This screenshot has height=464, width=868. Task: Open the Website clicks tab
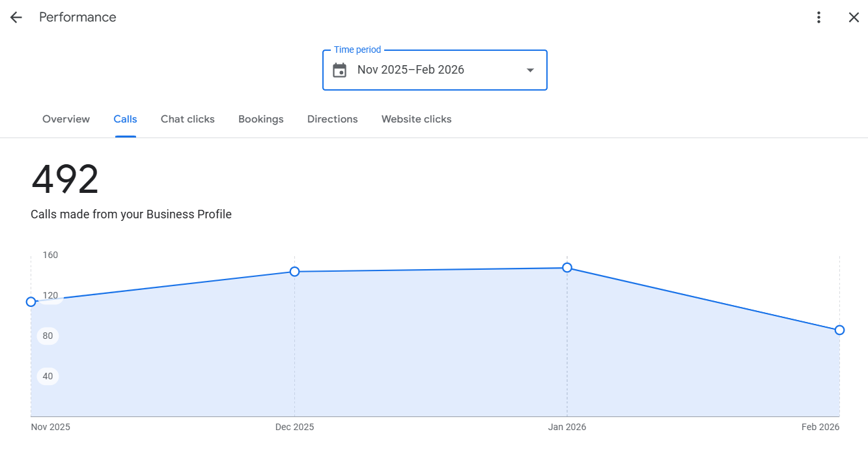[417, 119]
